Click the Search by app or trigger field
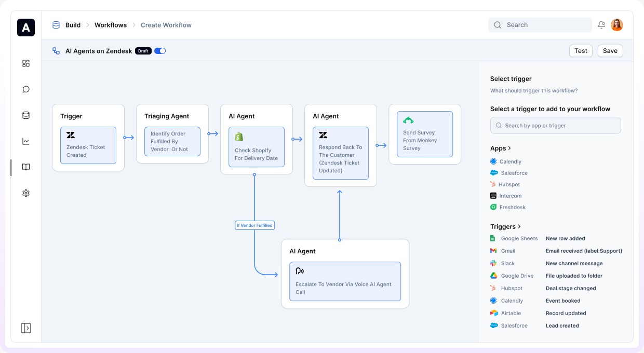This screenshot has height=353, width=644. coord(555,126)
